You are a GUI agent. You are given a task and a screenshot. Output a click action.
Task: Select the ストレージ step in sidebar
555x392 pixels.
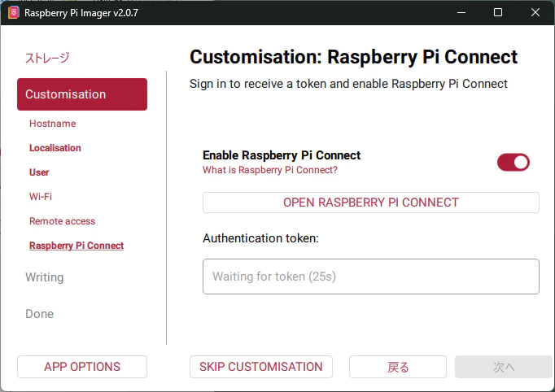click(47, 58)
